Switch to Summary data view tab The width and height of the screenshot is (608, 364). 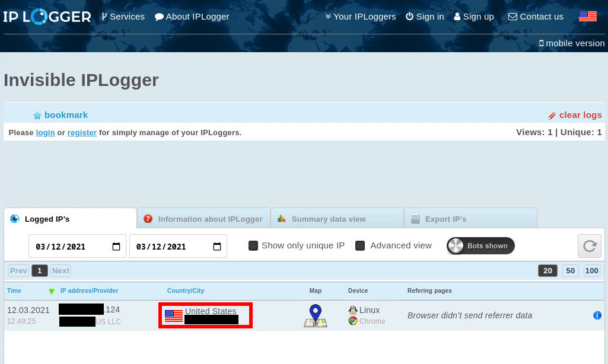click(329, 219)
